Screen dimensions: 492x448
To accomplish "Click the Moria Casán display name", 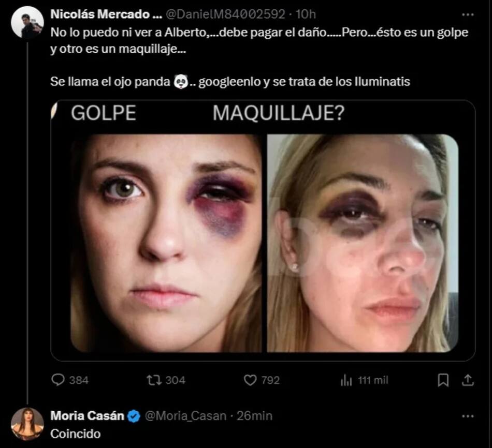I will (87, 415).
